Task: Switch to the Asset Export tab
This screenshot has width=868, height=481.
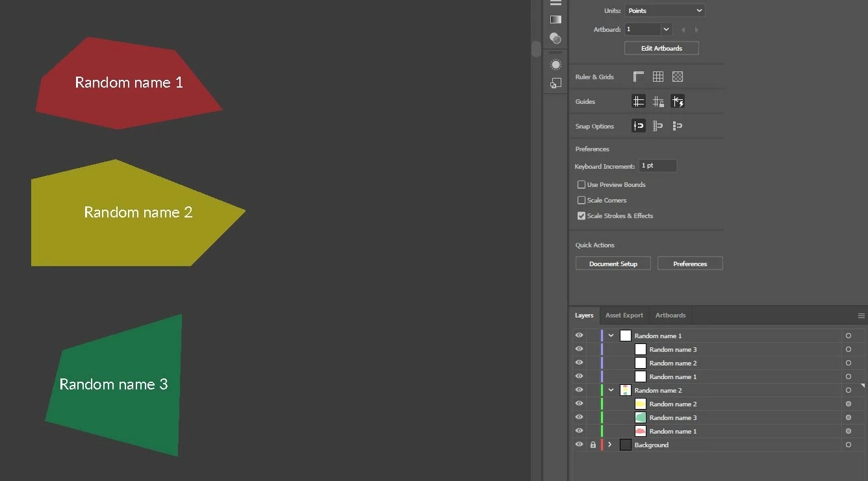Action: [x=624, y=315]
